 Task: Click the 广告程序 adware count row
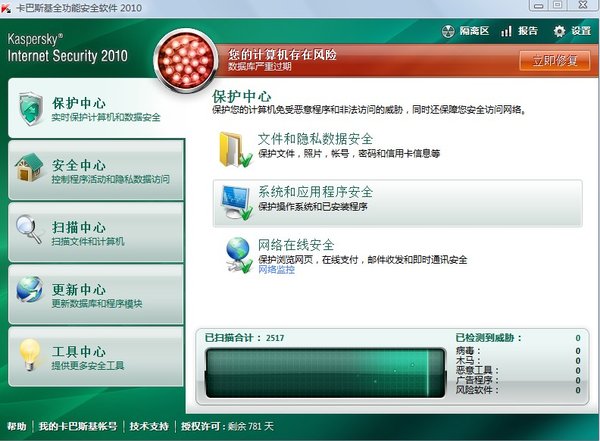pos(518,380)
